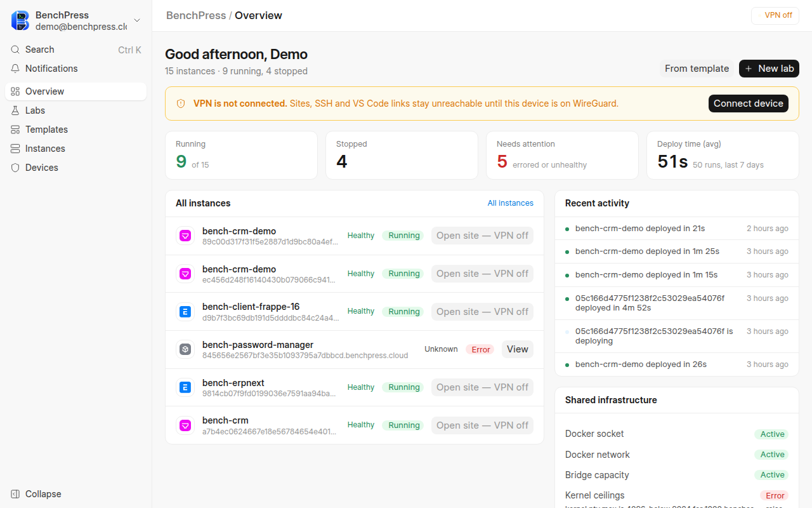Click activity "bench-crm-demo deployed in 1m 25s"

(x=677, y=251)
